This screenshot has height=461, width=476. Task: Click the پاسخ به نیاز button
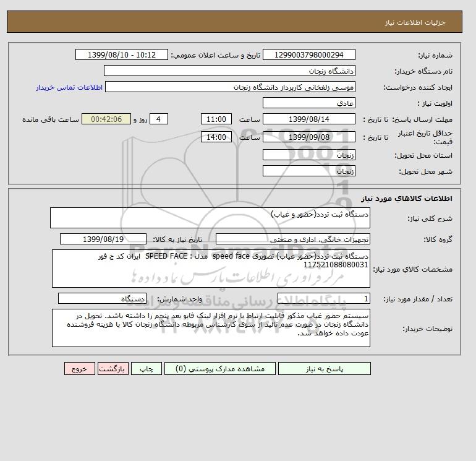point(324,369)
